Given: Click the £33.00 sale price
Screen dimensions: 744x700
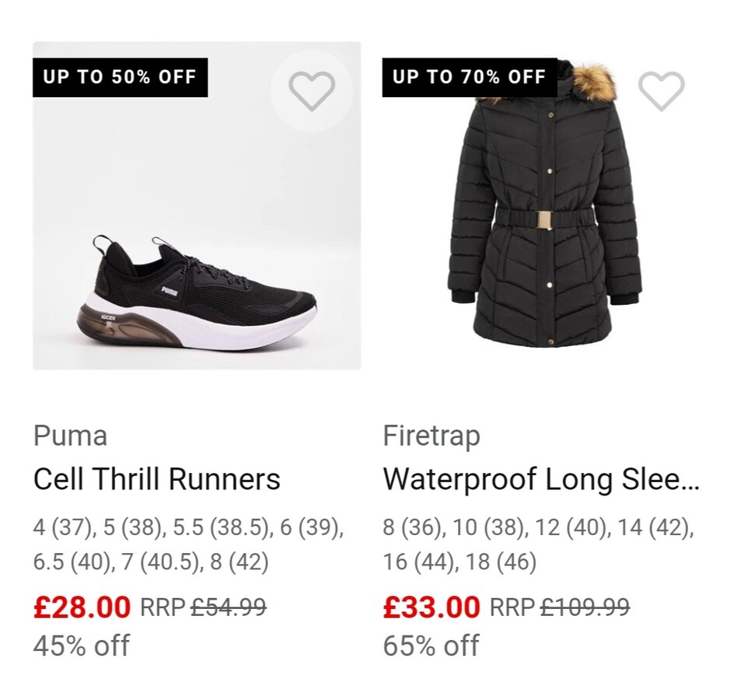Looking at the screenshot, I should 431,607.
